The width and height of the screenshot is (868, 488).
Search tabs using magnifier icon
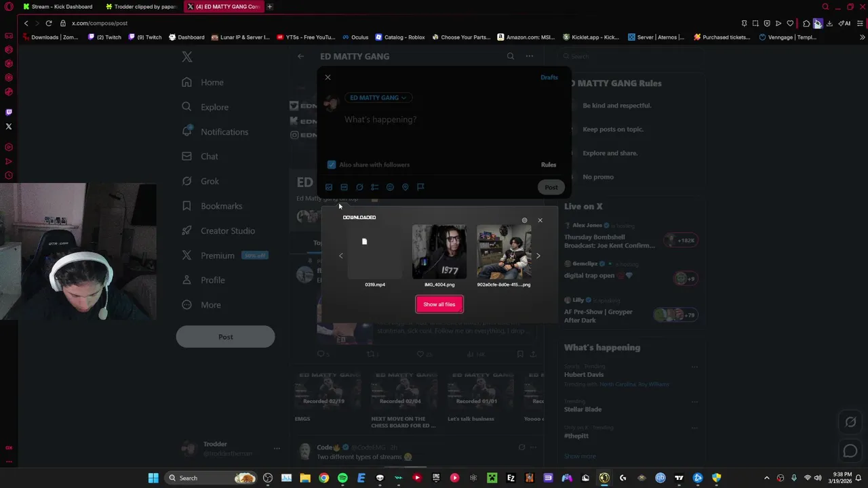click(825, 7)
